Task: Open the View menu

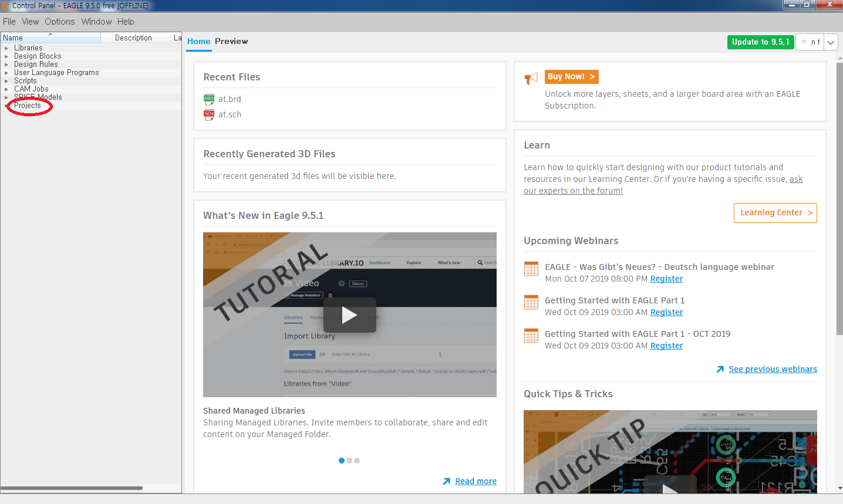Action: pyautogui.click(x=31, y=22)
